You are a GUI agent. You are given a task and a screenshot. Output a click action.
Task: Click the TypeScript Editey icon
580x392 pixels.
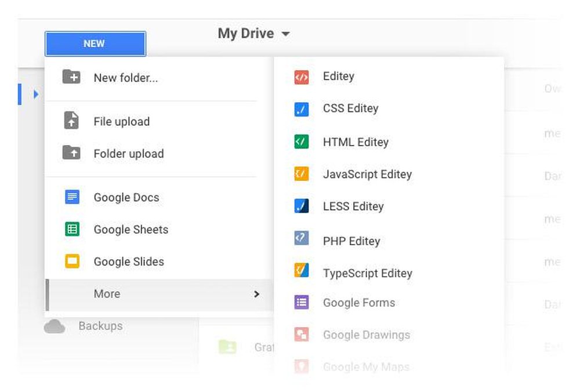(302, 270)
